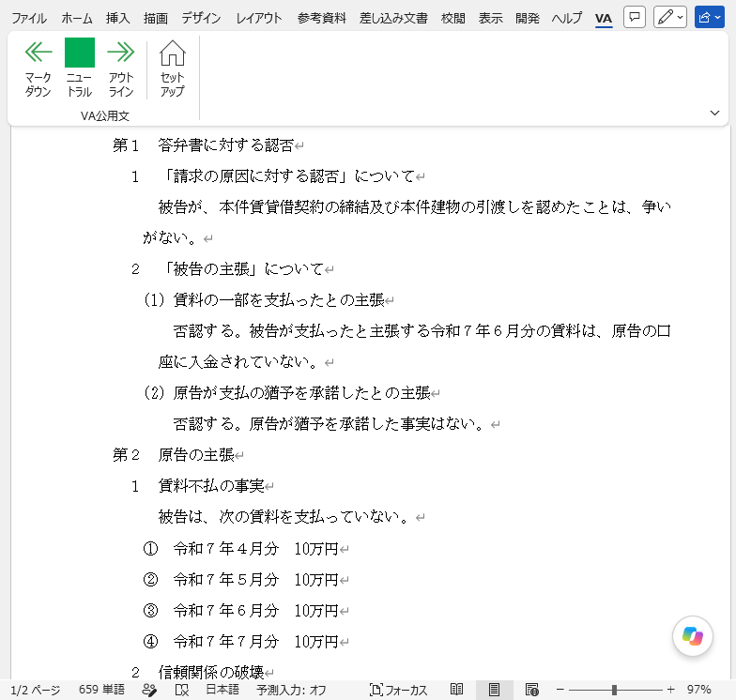Viewport: 736px width, 700px height.
Task: Switch to the ホーム tab
Action: [x=77, y=19]
